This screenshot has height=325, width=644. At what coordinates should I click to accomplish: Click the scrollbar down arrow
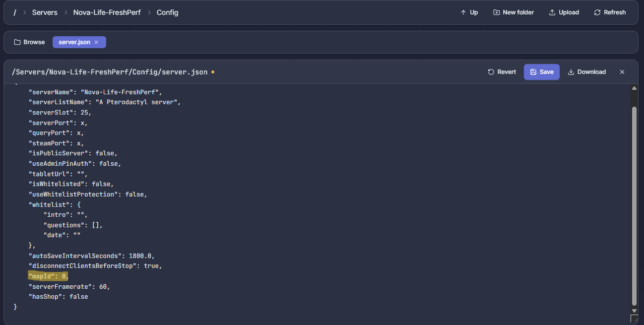(x=634, y=311)
